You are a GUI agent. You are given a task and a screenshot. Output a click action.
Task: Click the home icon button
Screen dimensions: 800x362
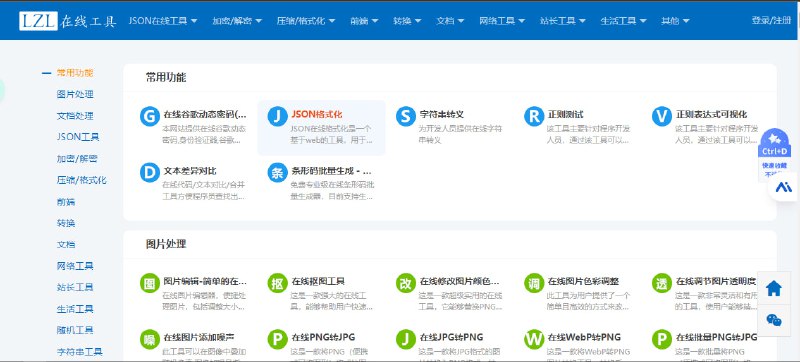(x=774, y=289)
